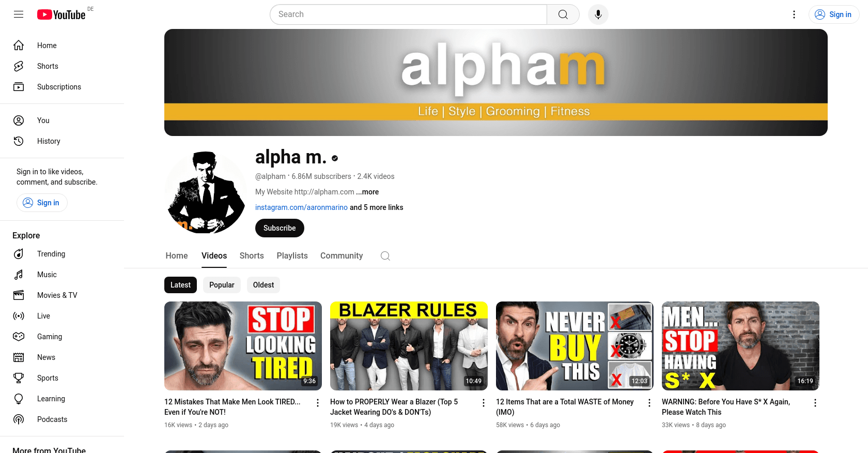Expand channel description with ...more

367,192
